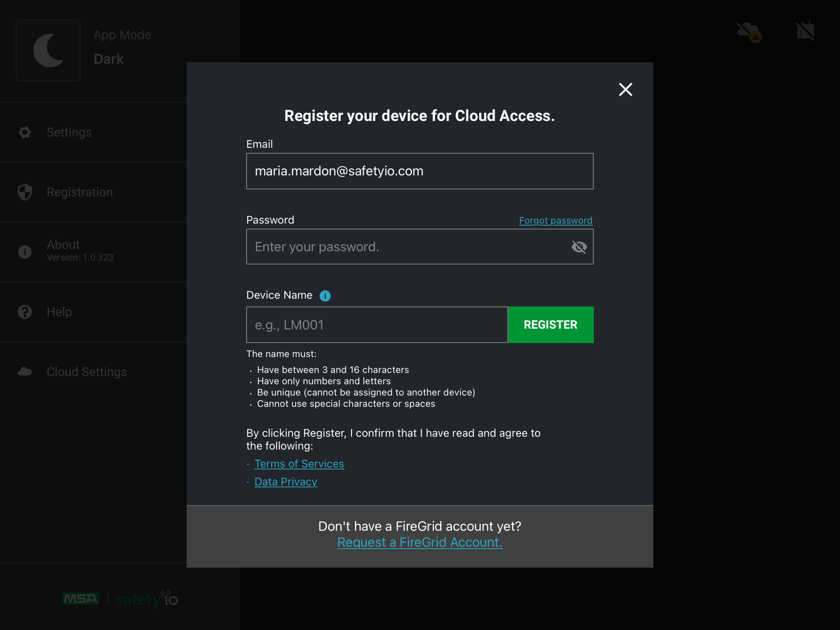The width and height of the screenshot is (840, 630).
Task: Click the cloud disconnected warning icon
Action: [749, 32]
